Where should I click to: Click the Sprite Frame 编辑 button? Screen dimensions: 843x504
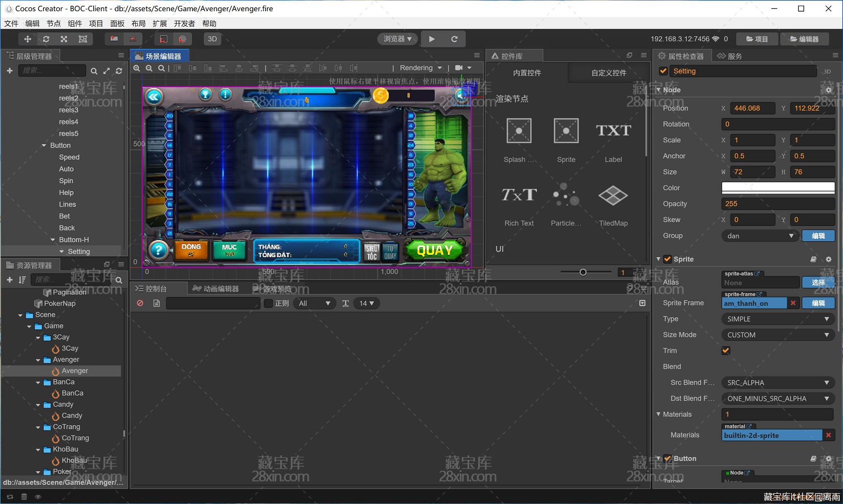(818, 303)
